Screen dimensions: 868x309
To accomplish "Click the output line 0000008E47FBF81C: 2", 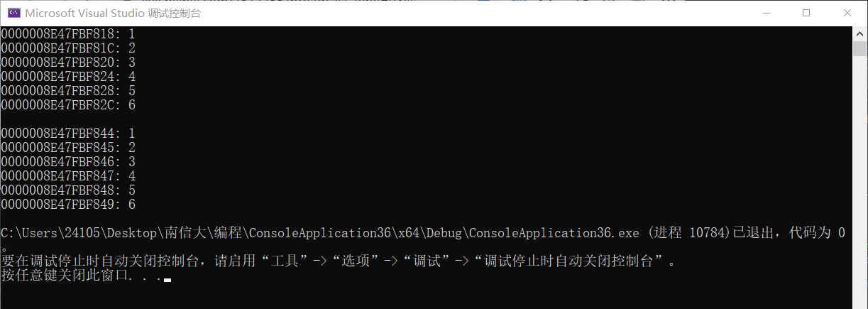I will point(67,48).
